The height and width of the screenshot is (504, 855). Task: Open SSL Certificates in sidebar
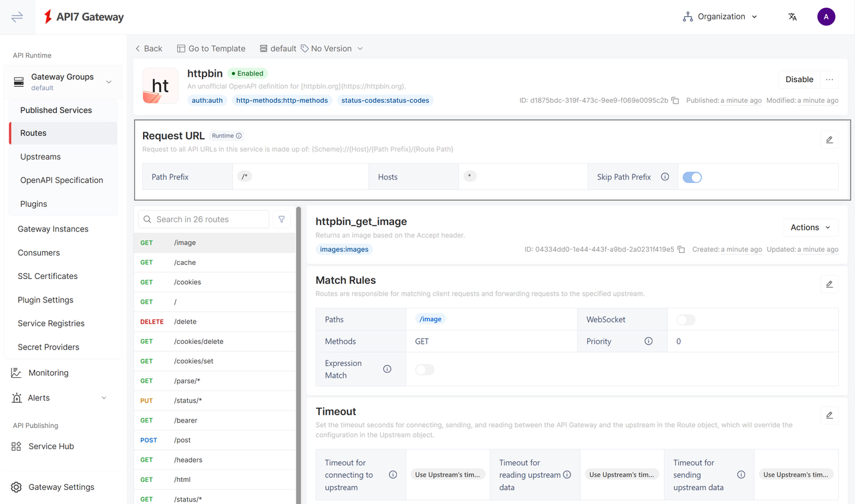click(47, 276)
